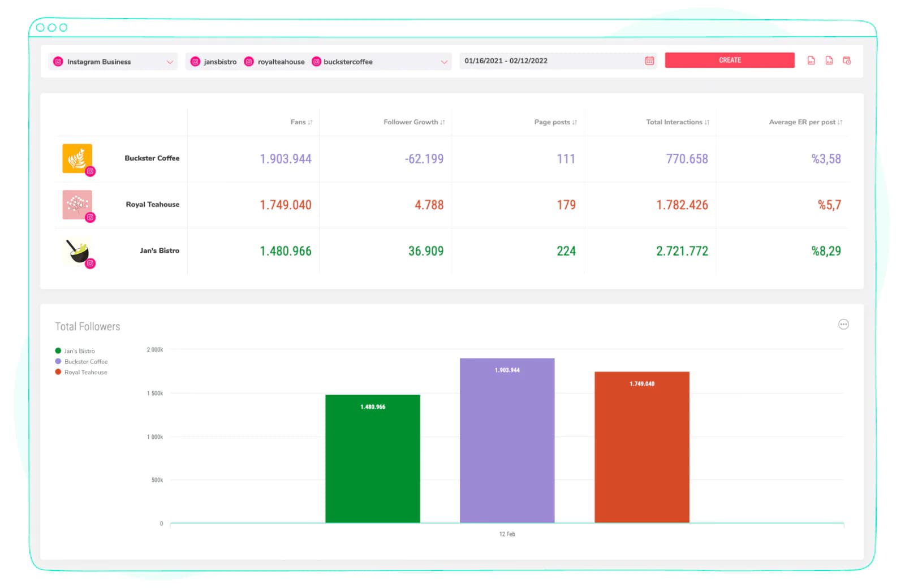The width and height of the screenshot is (905, 588).
Task: Open the calendar icon in the date field
Action: point(649,60)
